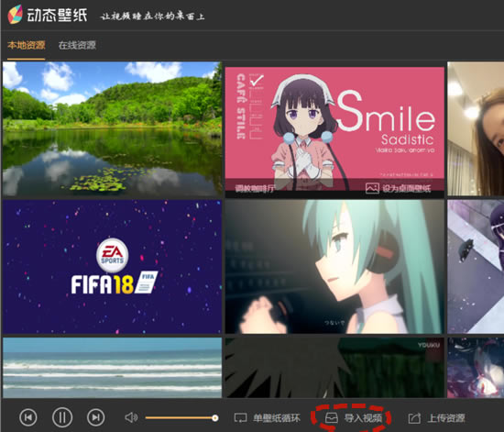This screenshot has width=504, height=432.
Task: Skip to next wallpaper
Action: click(x=96, y=417)
